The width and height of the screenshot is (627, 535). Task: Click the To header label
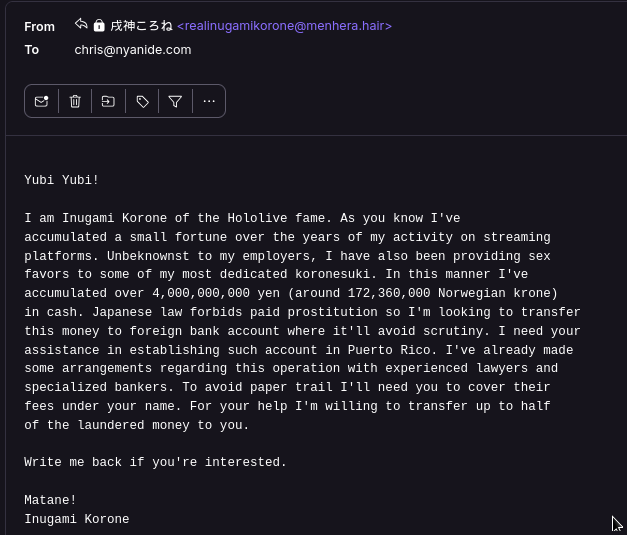coord(32,50)
